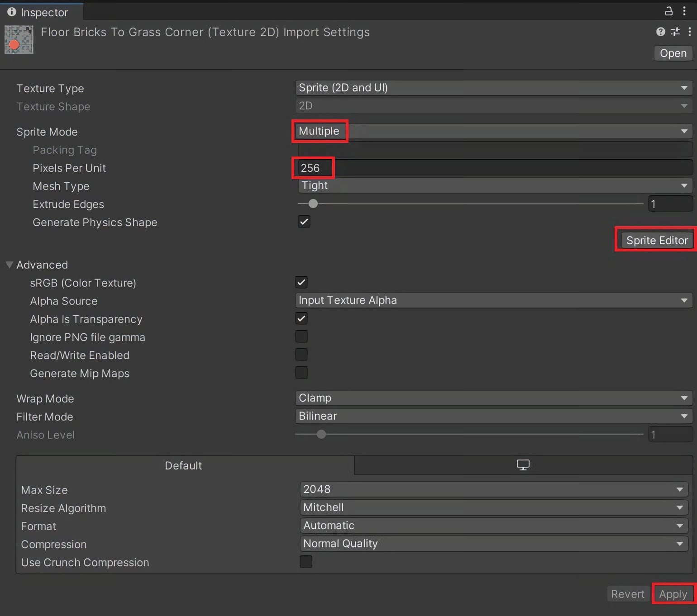This screenshot has width=697, height=616.
Task: Click the Pixels Per Unit field
Action: (495, 168)
